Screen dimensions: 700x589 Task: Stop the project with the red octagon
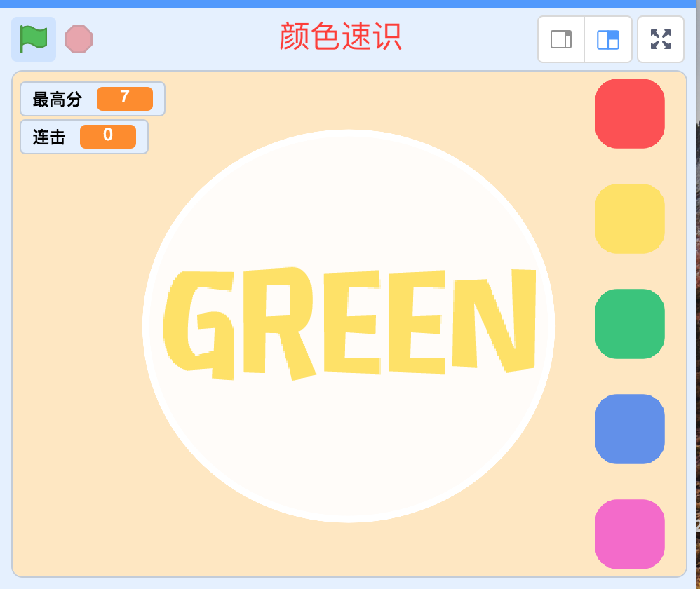click(79, 39)
